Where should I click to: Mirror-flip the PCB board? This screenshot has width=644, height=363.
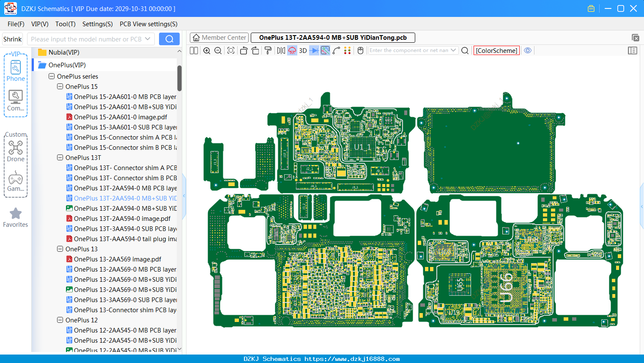[x=281, y=50]
